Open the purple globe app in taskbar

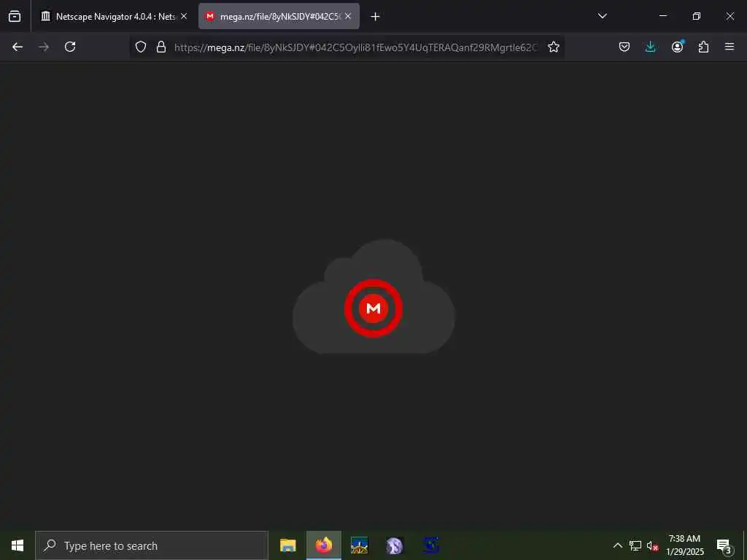click(x=395, y=545)
